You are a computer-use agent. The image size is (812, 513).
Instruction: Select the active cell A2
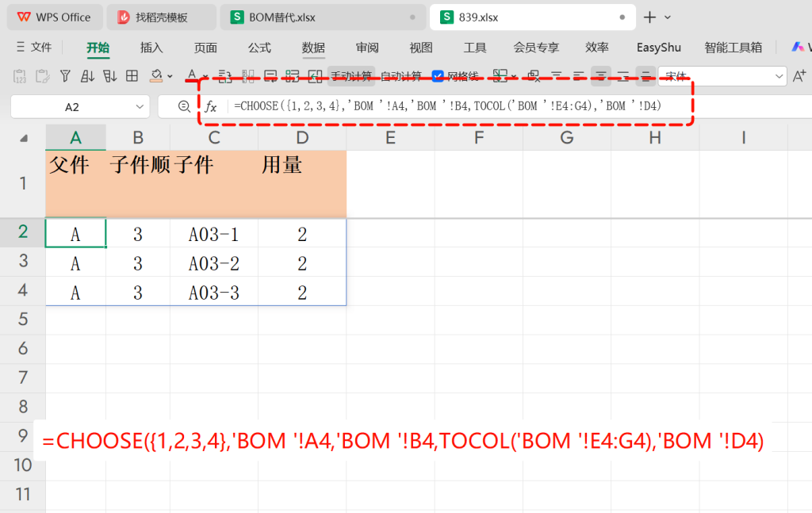coord(75,233)
